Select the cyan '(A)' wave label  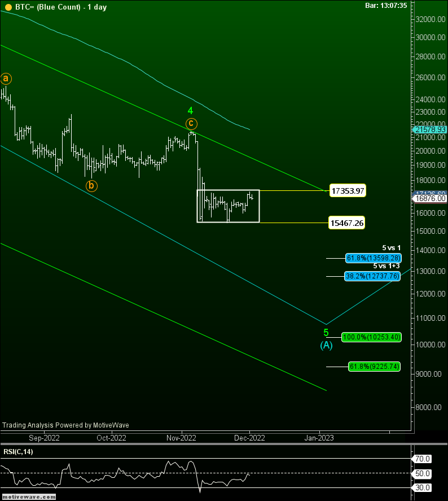click(326, 346)
